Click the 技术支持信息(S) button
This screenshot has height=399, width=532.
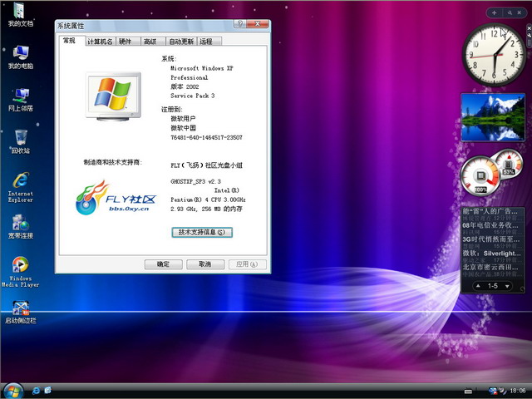coord(202,233)
